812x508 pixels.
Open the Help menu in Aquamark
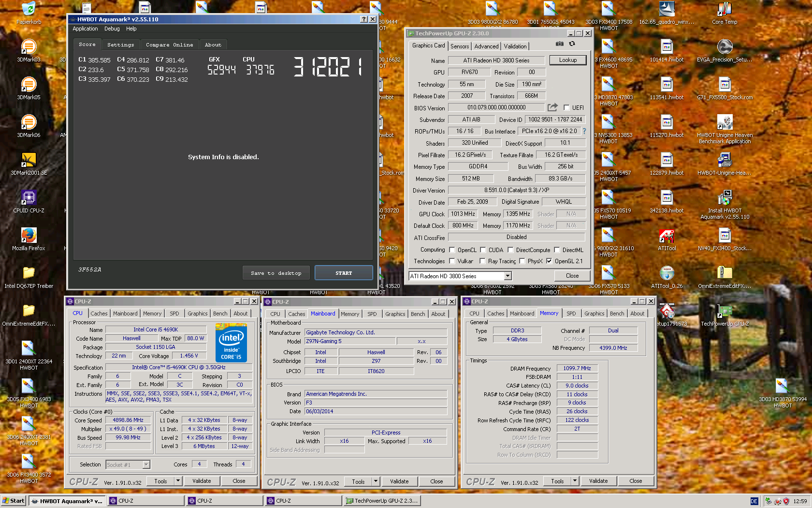(x=131, y=29)
